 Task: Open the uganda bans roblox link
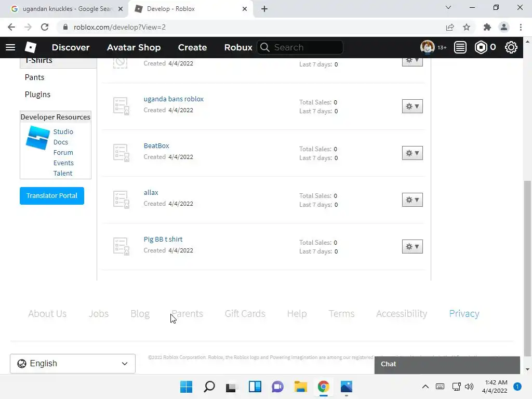174,99
